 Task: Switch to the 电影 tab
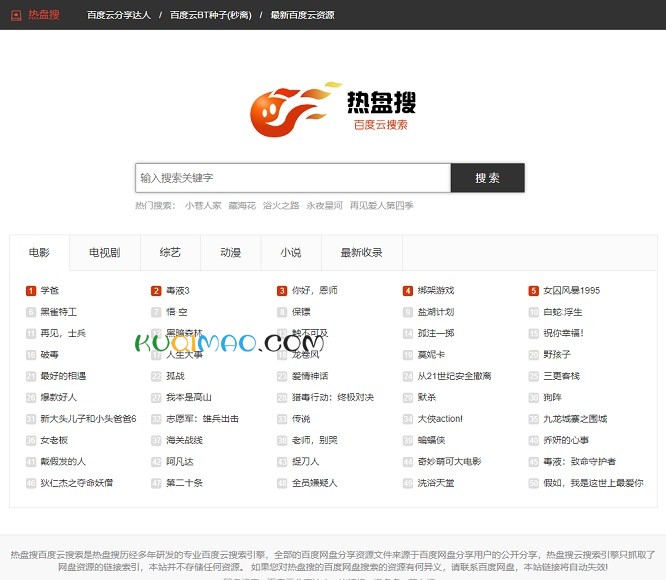39,253
